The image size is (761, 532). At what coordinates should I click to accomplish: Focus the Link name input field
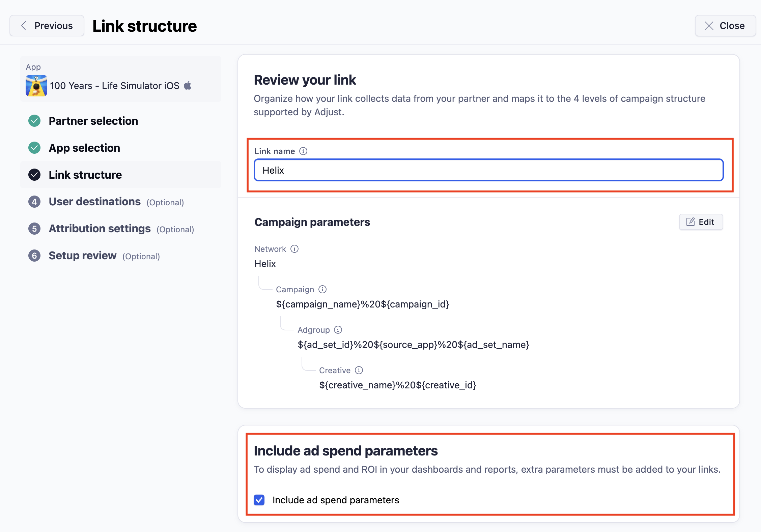tap(489, 170)
